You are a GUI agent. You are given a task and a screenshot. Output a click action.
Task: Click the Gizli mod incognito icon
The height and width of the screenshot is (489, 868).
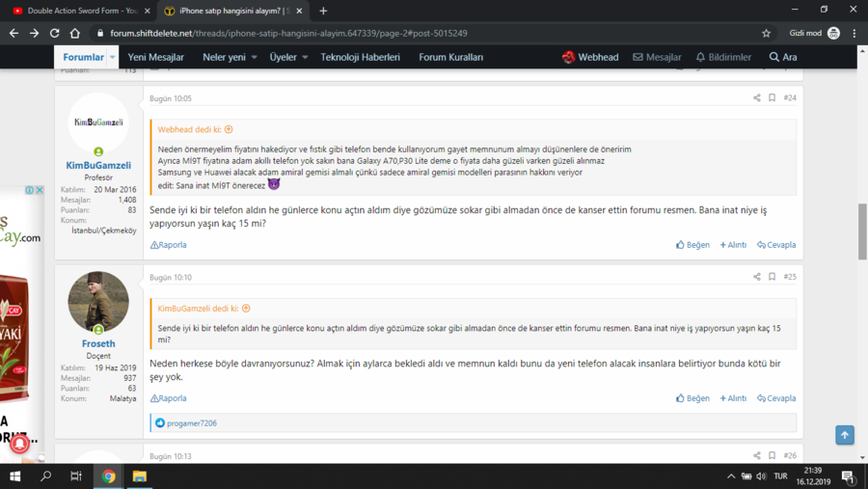833,33
